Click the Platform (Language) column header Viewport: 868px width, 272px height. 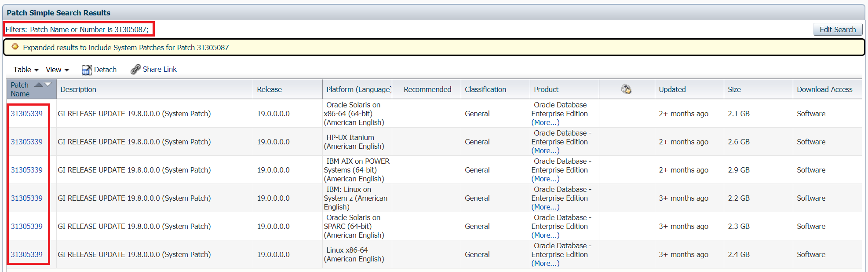[x=357, y=89]
